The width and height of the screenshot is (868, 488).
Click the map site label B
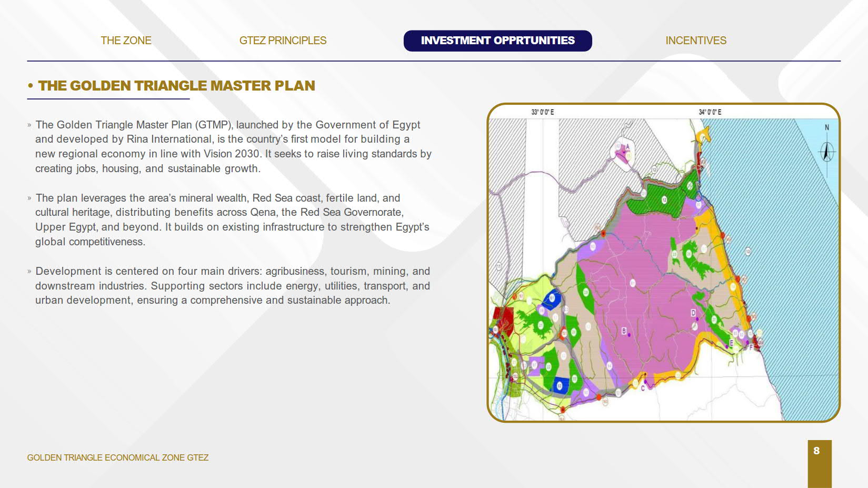(624, 331)
